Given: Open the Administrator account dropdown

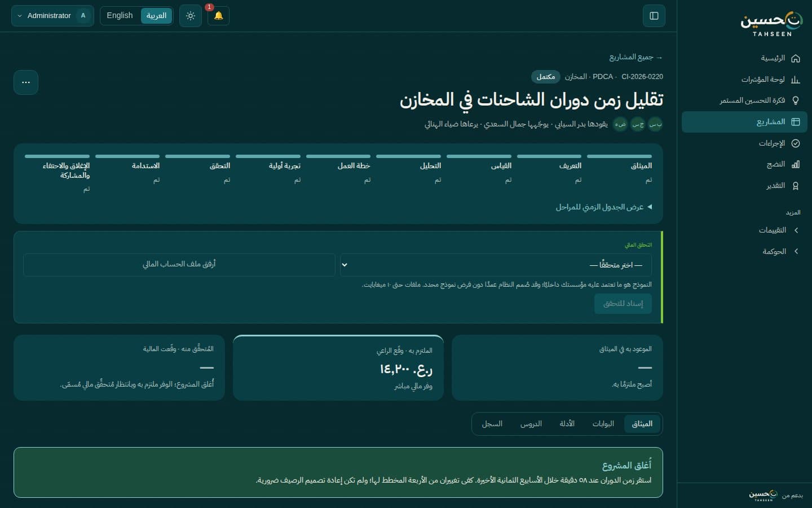Looking at the screenshot, I should coord(52,16).
